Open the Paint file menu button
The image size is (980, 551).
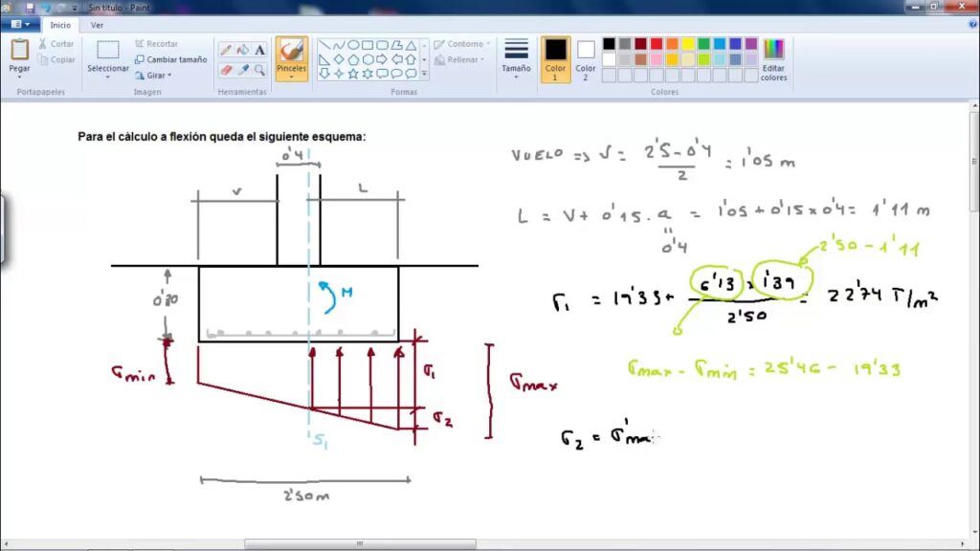tap(20, 25)
